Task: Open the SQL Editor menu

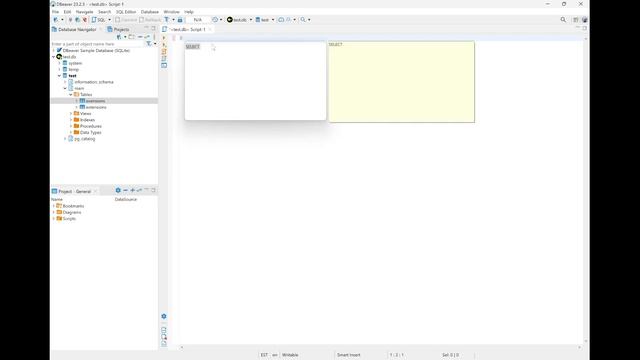Action: (x=126, y=12)
